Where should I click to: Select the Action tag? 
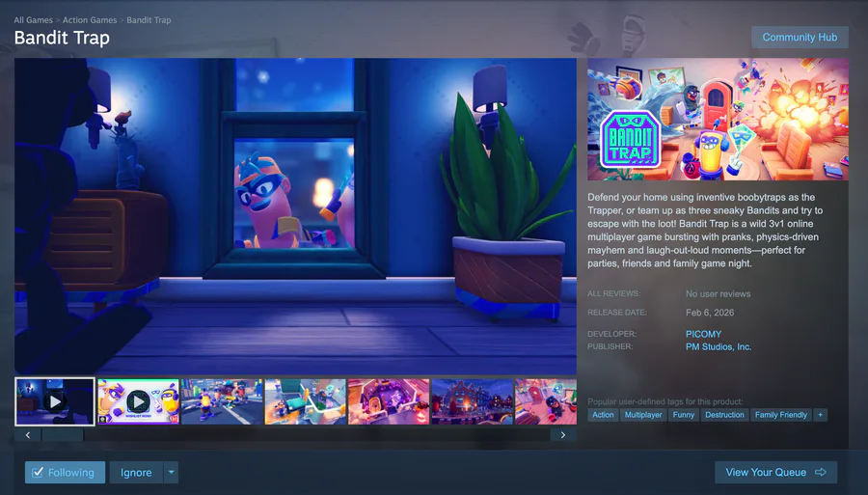tap(603, 415)
